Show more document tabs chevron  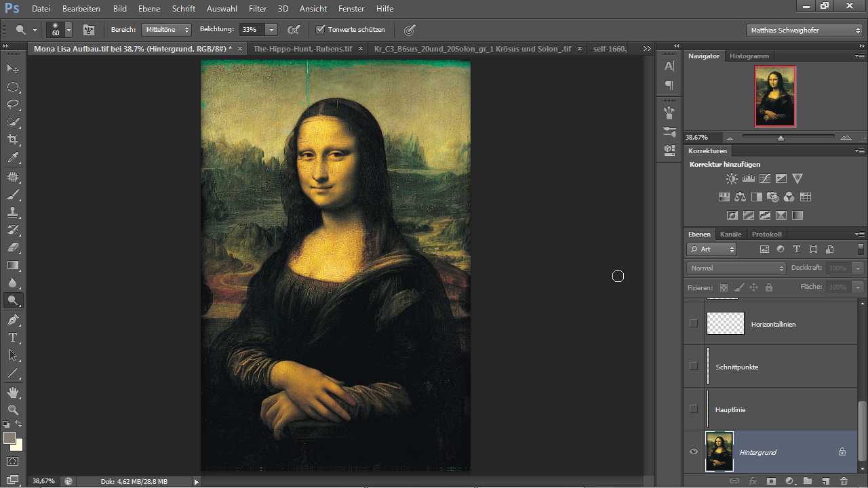coord(647,49)
